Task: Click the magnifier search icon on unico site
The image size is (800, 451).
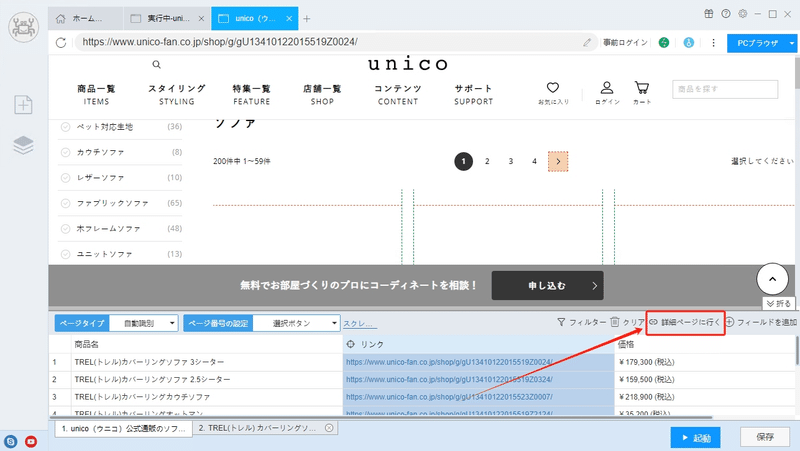Action: point(157,64)
